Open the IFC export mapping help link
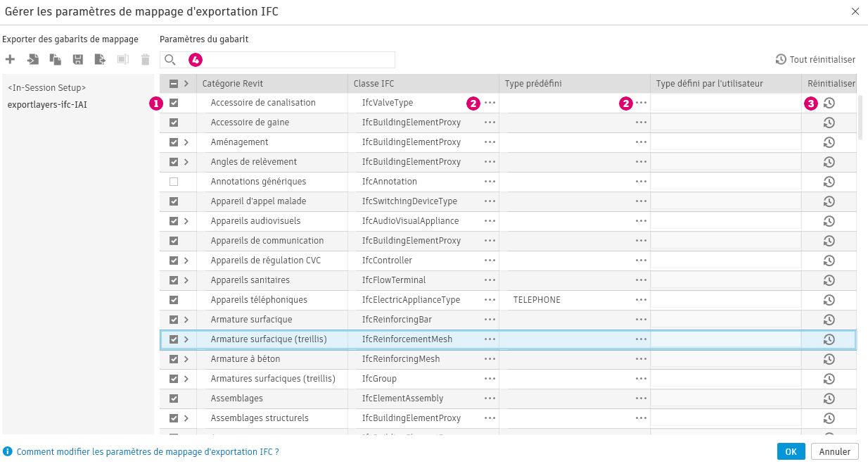 148,452
